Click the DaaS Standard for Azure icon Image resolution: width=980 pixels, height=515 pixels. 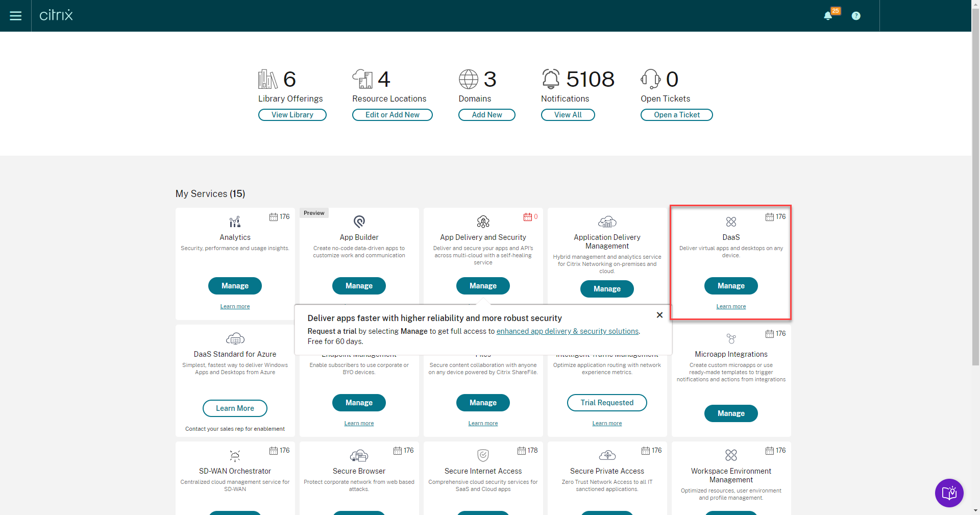[x=235, y=338]
